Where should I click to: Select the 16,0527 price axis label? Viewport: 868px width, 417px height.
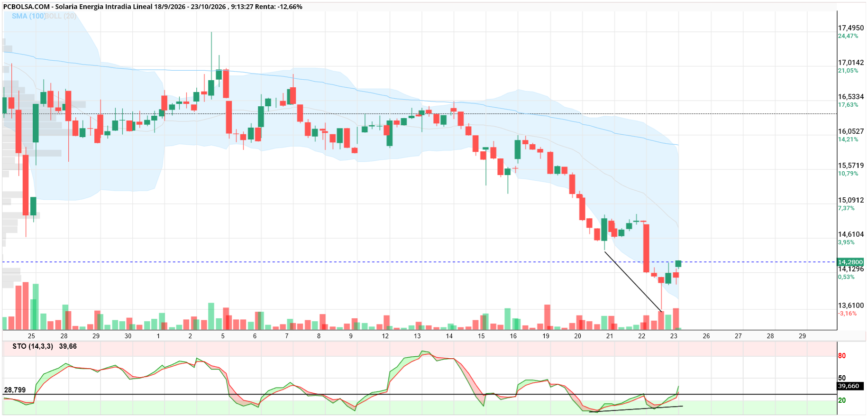(x=851, y=131)
